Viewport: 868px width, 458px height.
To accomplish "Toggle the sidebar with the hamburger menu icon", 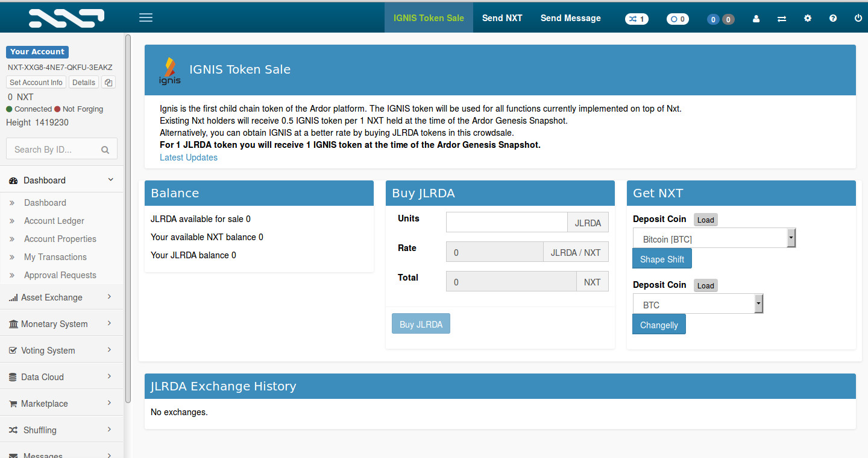I will click(x=146, y=17).
